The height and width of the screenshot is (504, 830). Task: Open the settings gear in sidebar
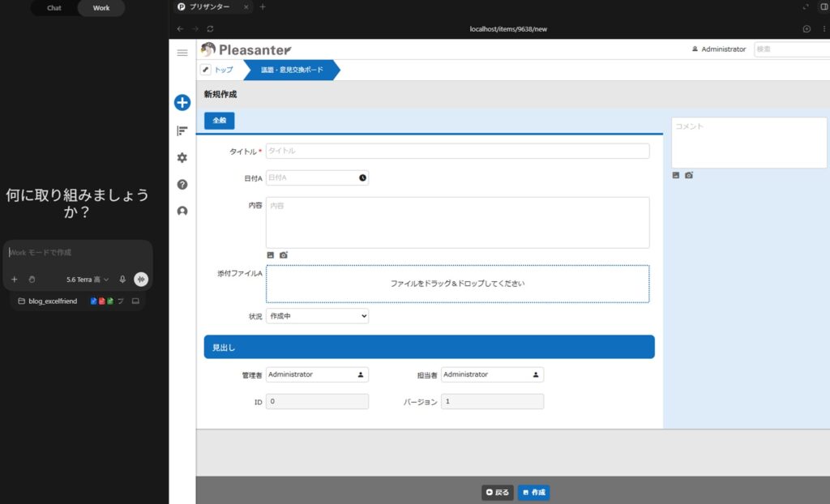point(182,157)
